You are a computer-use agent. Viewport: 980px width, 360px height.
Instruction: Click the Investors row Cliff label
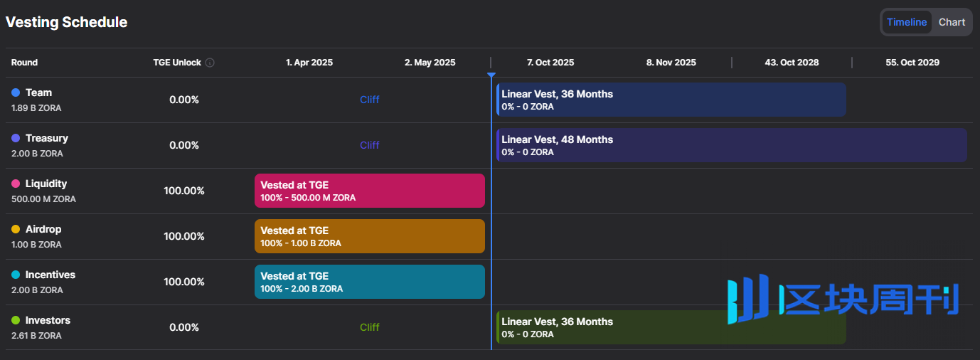pos(370,327)
